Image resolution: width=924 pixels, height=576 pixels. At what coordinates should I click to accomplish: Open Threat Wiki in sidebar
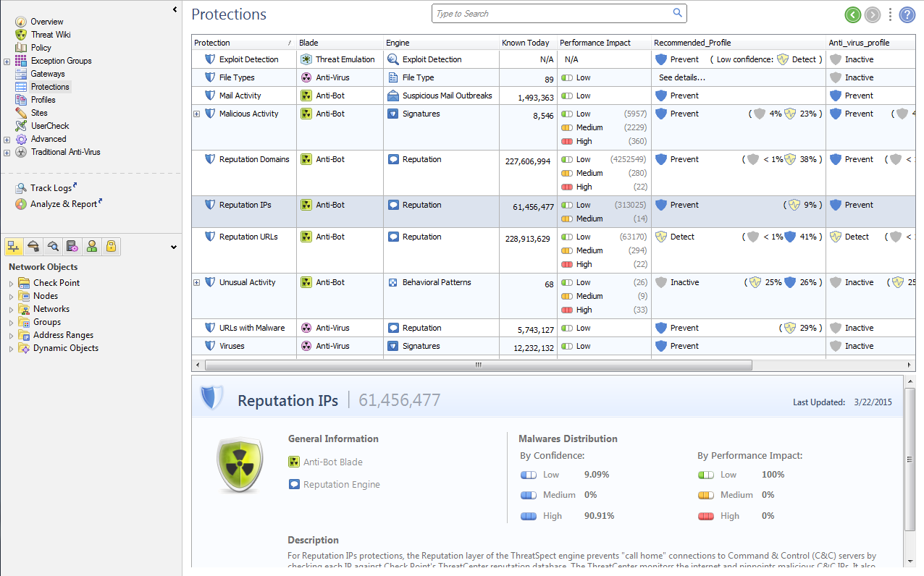[50, 35]
